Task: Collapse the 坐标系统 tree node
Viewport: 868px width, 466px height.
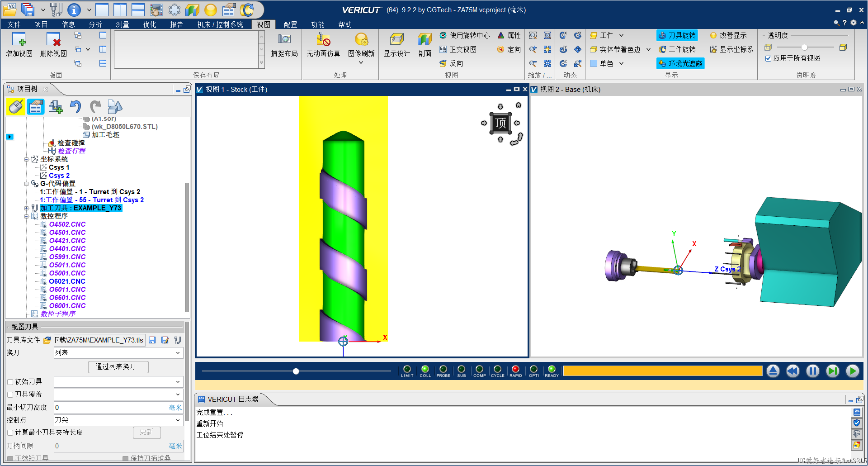Action: click(x=27, y=159)
